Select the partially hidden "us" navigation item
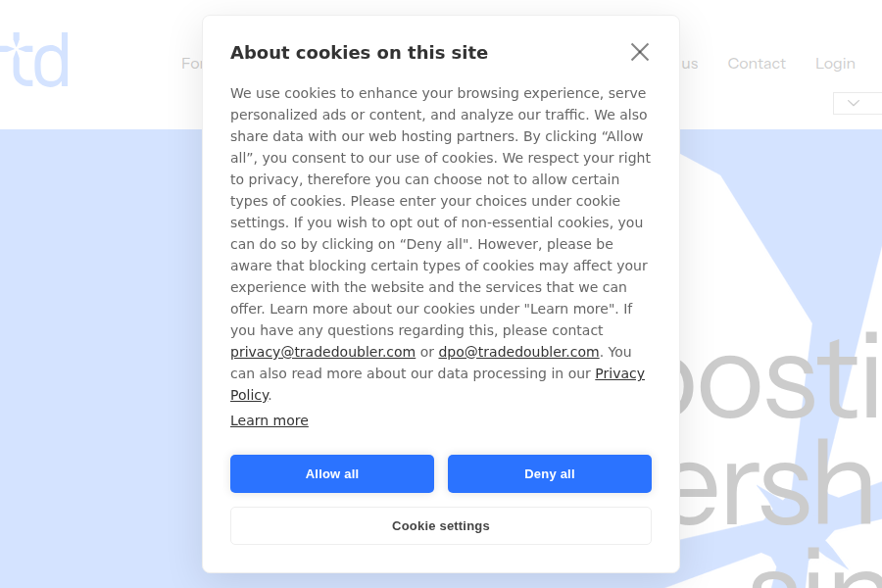Viewport: 882px width, 588px height. 689,64
